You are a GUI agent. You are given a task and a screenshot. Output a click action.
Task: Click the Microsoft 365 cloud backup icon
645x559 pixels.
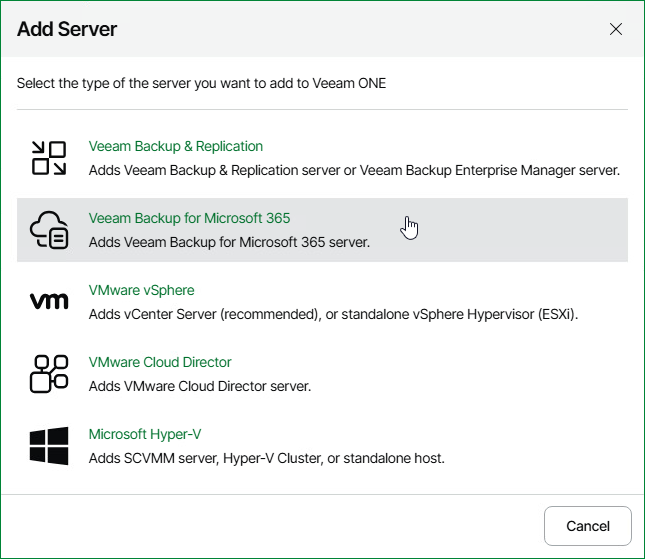(49, 230)
